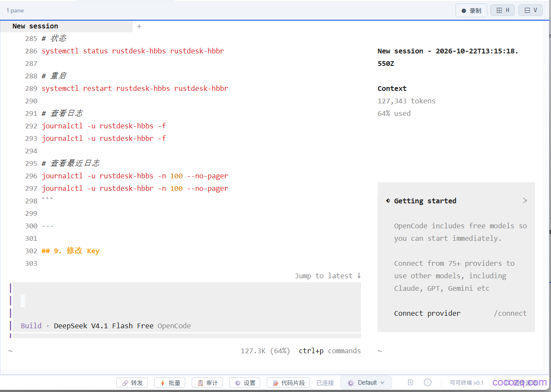The height and width of the screenshot is (392, 551).
Task: Click line 296 journalctl rustdesk-hbbs -n 100
Action: [135, 176]
